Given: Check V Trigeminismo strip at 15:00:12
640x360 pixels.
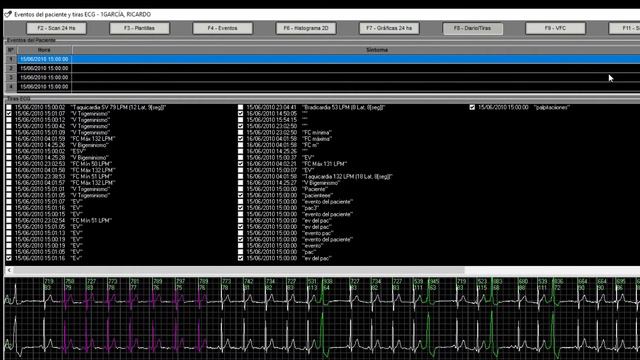Looking at the screenshot, I should [9, 120].
